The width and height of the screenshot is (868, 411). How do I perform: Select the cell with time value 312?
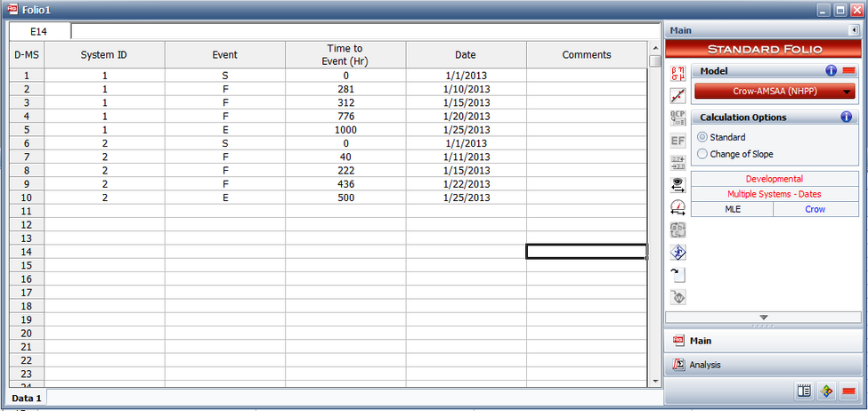(345, 102)
